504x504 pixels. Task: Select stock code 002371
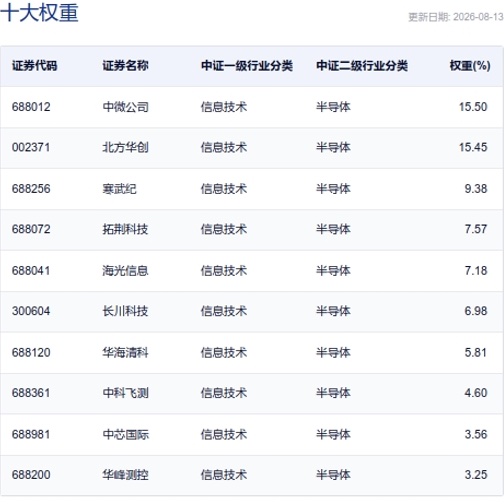[x=31, y=147]
